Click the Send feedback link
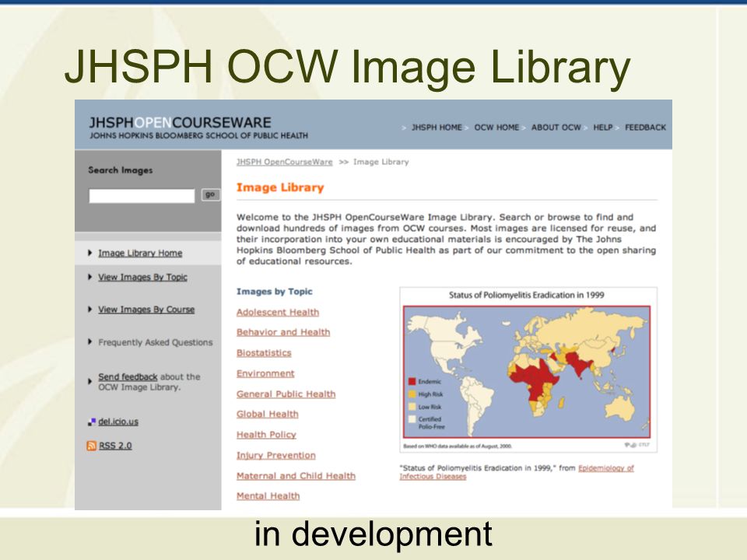The height and width of the screenshot is (560, 747). 128,376
